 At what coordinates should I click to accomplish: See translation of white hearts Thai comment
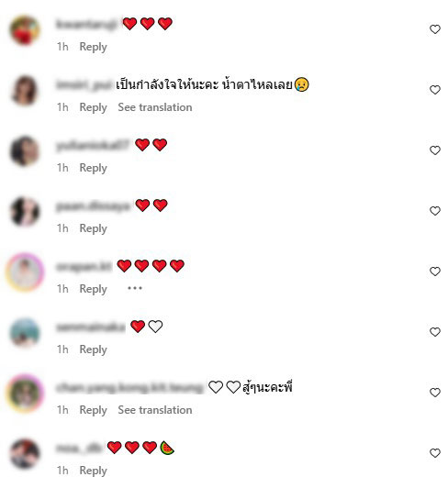click(x=155, y=410)
